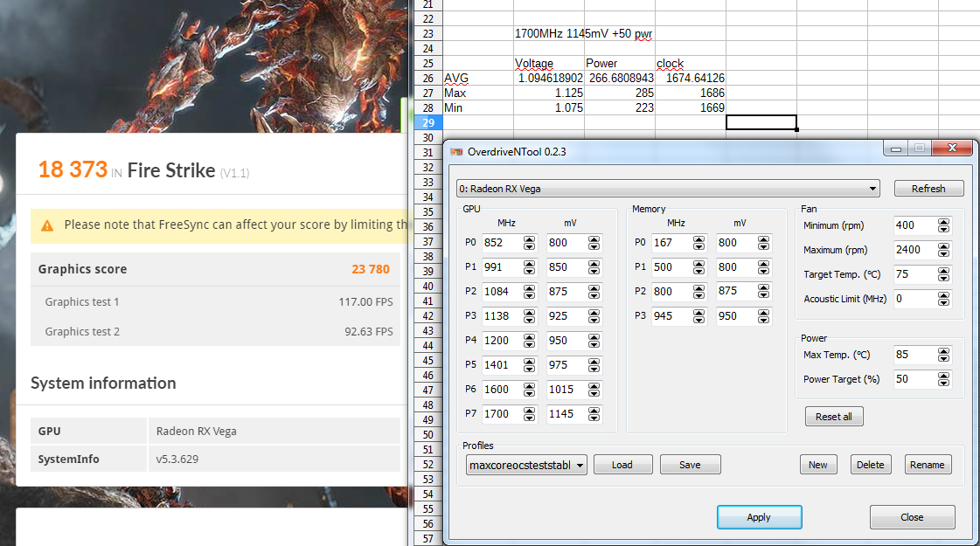Open the Radeon RX Vega GPU dropdown

coord(668,188)
